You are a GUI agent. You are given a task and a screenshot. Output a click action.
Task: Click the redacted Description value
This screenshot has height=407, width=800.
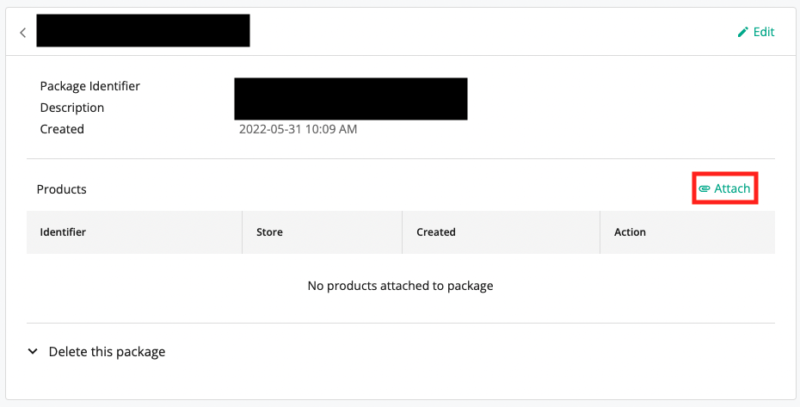click(x=350, y=108)
